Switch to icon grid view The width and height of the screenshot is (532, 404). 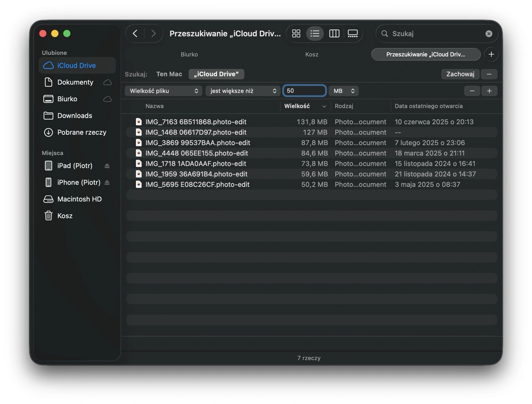(x=296, y=34)
